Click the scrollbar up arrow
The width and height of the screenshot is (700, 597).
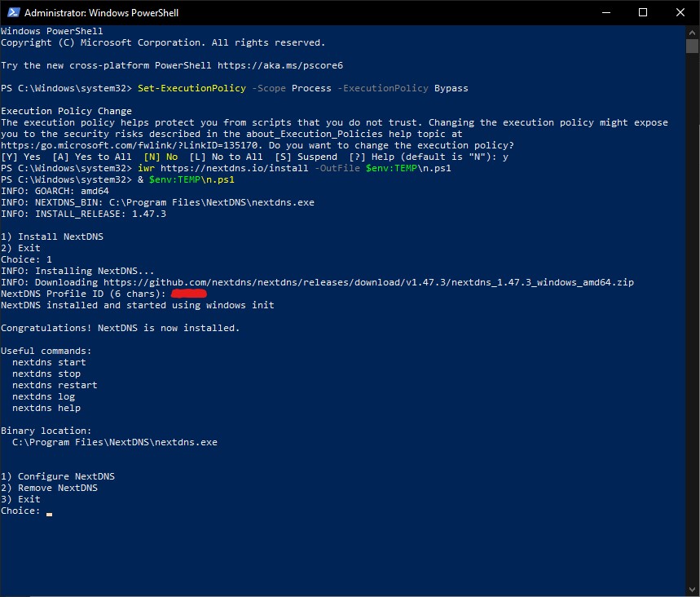tap(692, 32)
